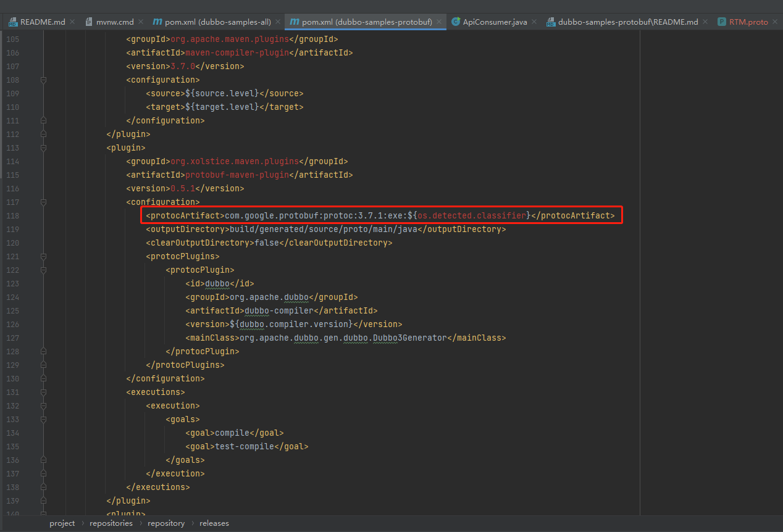
Task: Switch to the README.md tab
Action: tap(42, 22)
